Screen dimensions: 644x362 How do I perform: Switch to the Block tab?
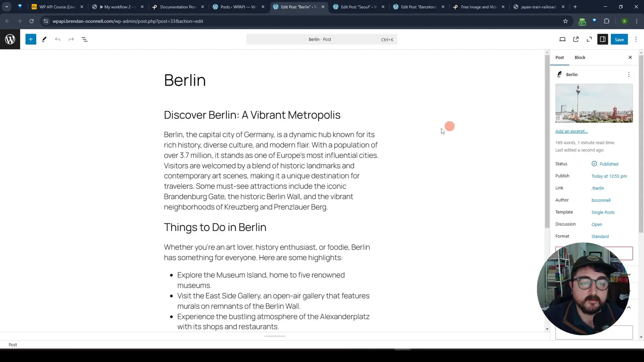click(x=580, y=57)
